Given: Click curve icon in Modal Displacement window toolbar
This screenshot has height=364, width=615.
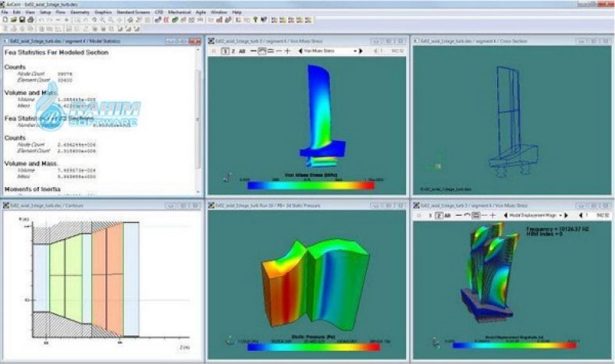Looking at the screenshot, I should pyautogui.click(x=467, y=215).
